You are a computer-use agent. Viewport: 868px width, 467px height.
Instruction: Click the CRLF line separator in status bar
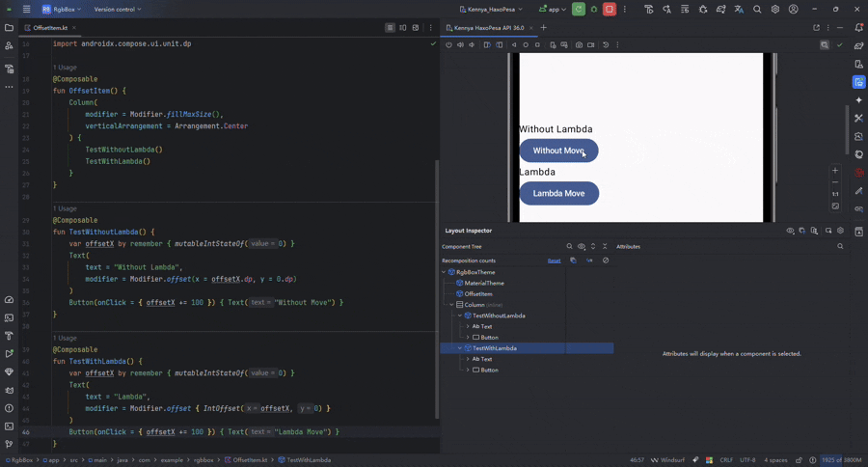[x=726, y=460]
